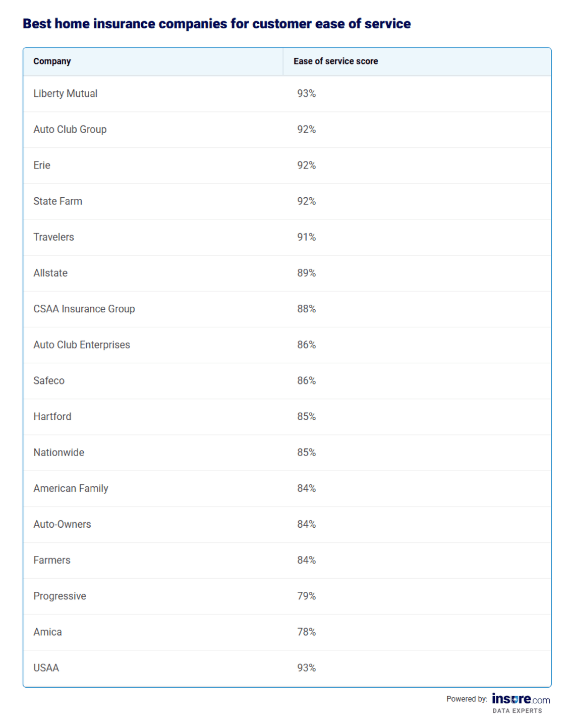Viewport: 575px width, 728px height.
Task: Click the USAA company name
Action: pyautogui.click(x=46, y=667)
